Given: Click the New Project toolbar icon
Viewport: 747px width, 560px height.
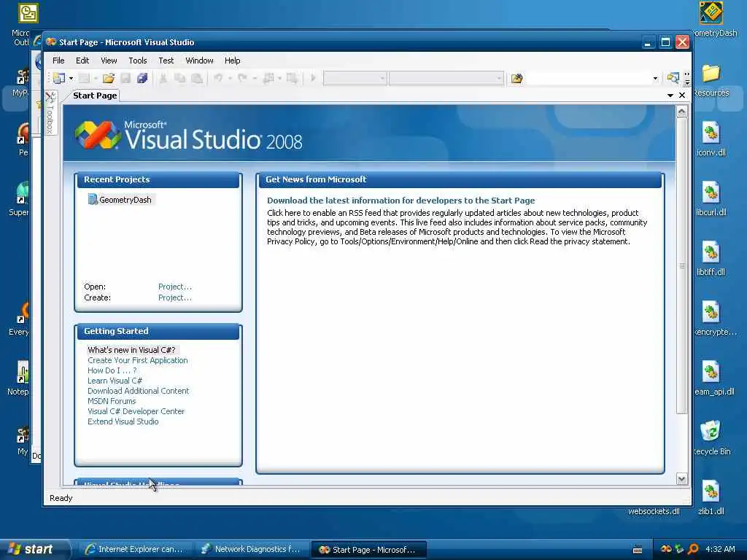Looking at the screenshot, I should 59,78.
